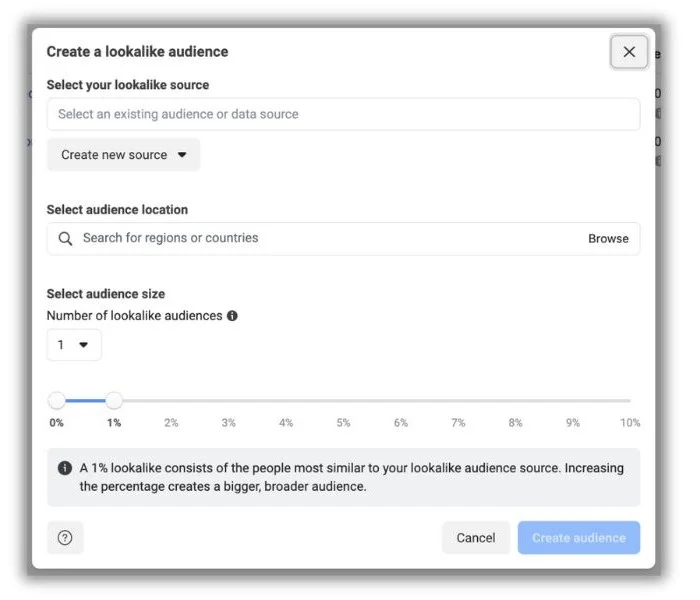Click the Create audience button

click(x=579, y=538)
